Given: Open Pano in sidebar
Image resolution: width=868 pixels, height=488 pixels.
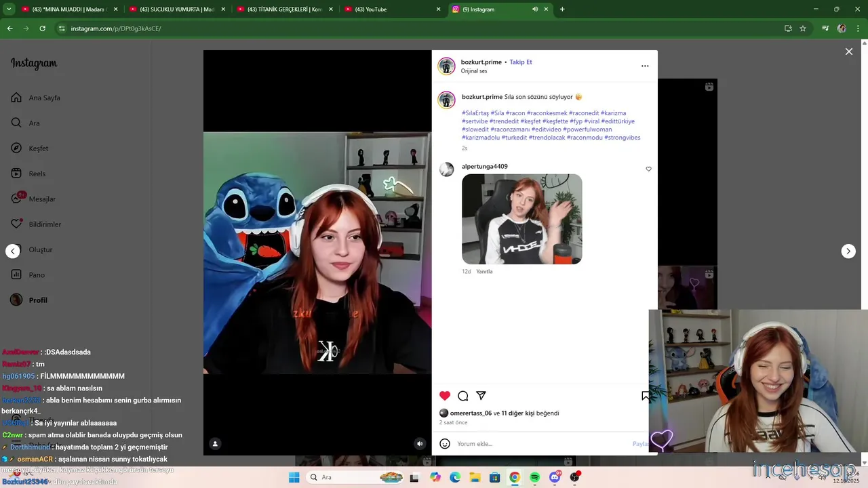Looking at the screenshot, I should coord(28,274).
